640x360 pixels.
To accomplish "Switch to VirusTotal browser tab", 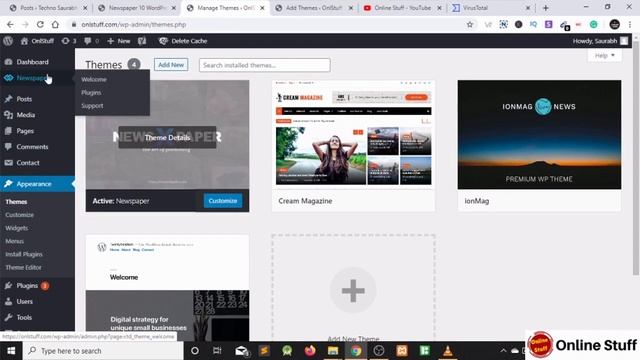I will [491, 8].
